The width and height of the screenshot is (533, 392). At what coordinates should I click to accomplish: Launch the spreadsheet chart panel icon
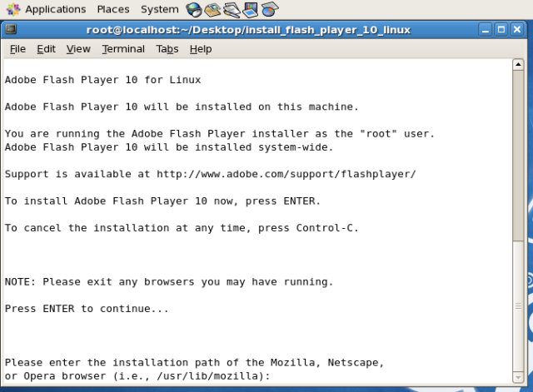[x=270, y=9]
